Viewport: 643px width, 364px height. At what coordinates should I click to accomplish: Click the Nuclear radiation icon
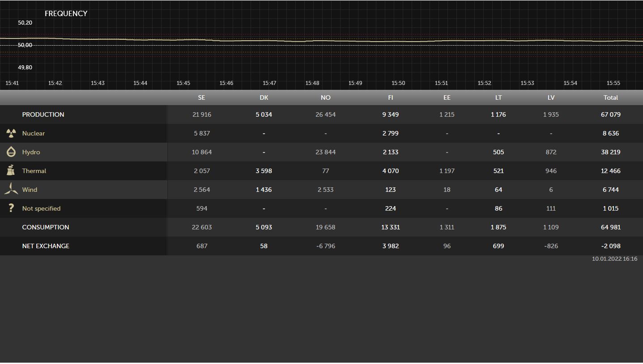pyautogui.click(x=11, y=133)
